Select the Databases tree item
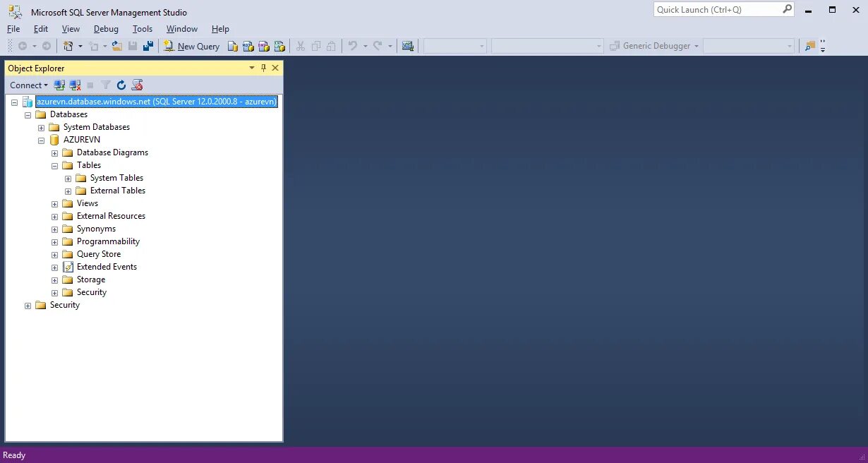Screen dimensions: 868x463 [x=68, y=114]
